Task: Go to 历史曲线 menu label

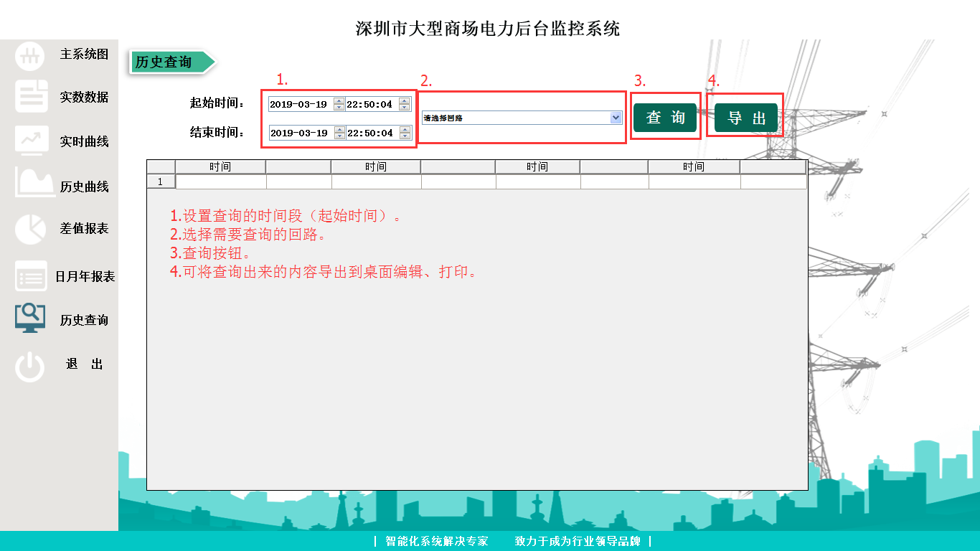Action: point(84,187)
